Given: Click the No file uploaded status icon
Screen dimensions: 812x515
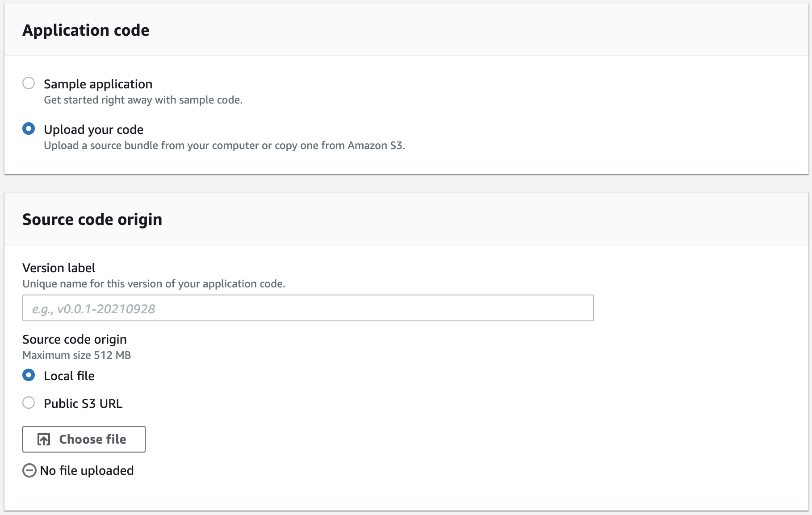Looking at the screenshot, I should tap(29, 470).
